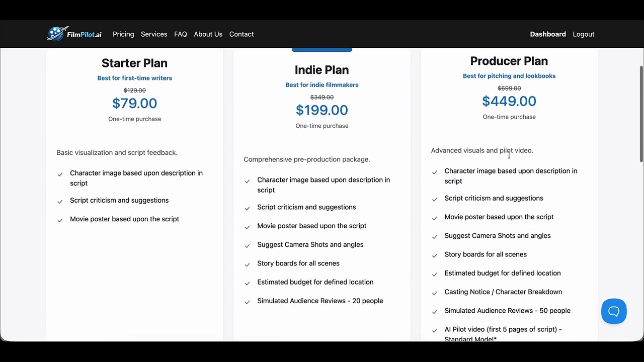
Task: Click checkmark beside Starter Plan movie poster
Action: [x=60, y=220]
